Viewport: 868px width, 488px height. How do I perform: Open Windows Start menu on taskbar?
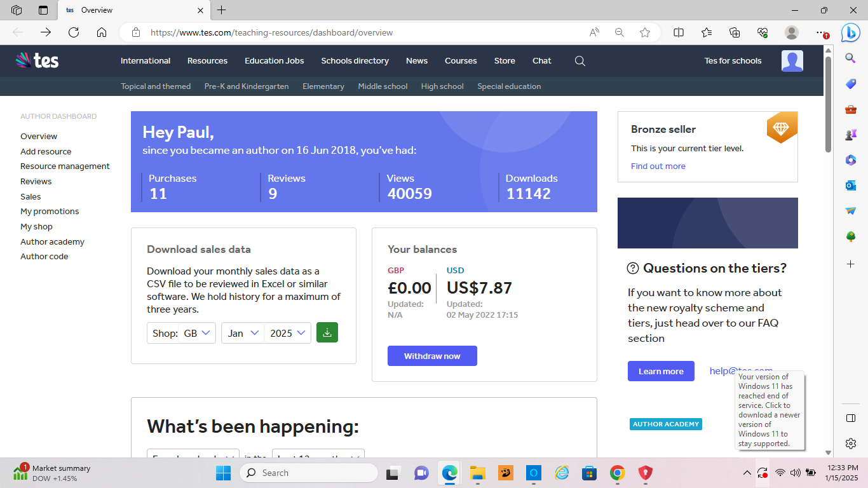pyautogui.click(x=224, y=473)
